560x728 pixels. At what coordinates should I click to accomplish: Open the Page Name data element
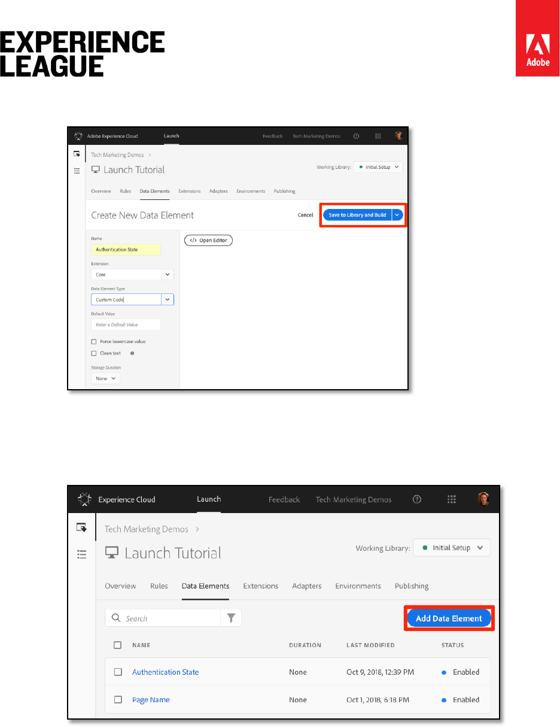151,700
